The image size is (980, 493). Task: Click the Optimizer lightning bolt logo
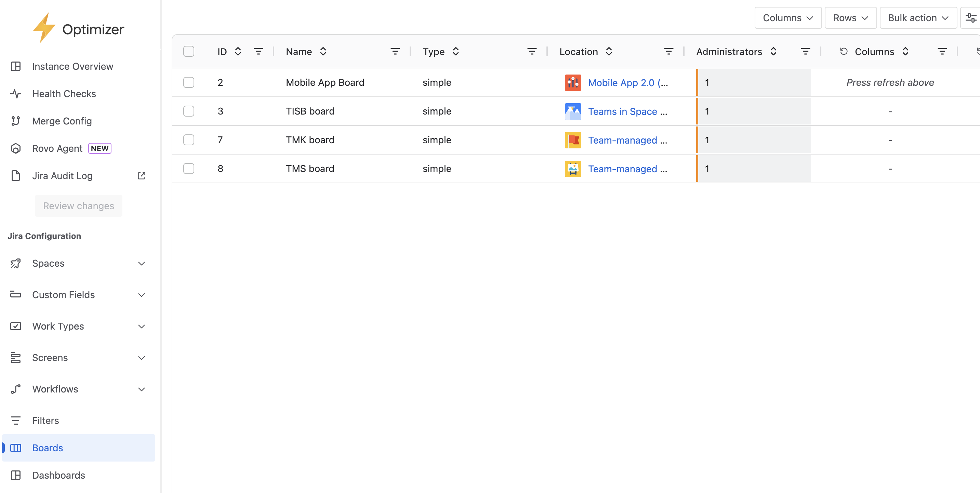coord(44,28)
